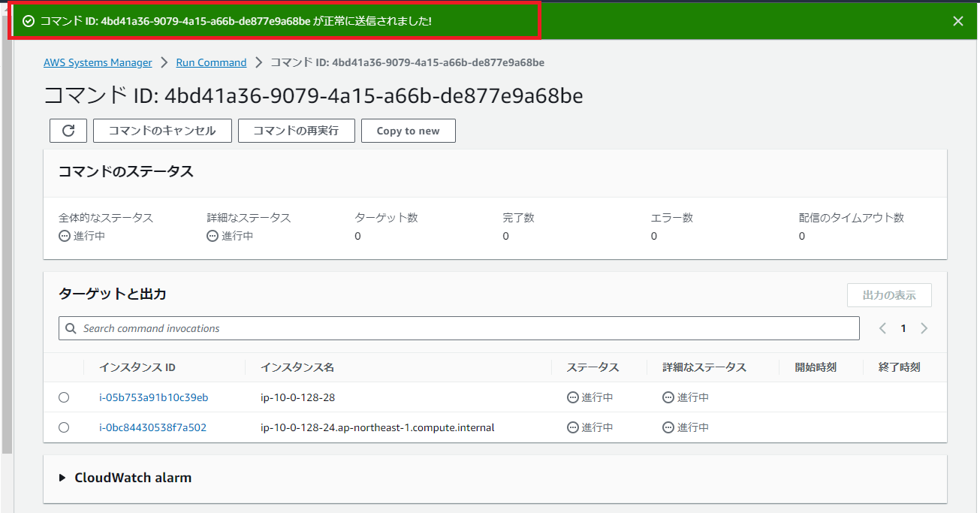Click インスタンス ID column header
This screenshot has height=513, width=980.
point(137,367)
